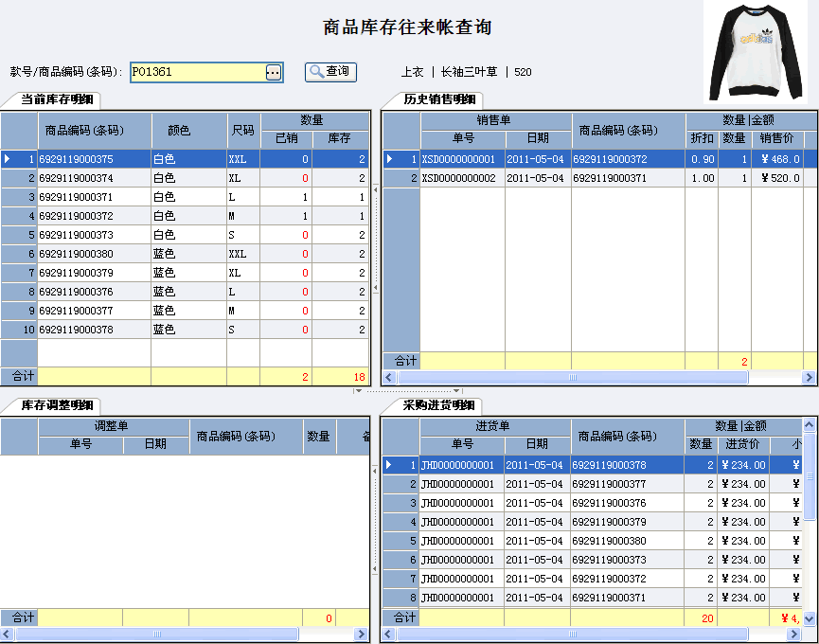Select sales order XSD0000000002 row
819x644 pixels.
click(461, 178)
